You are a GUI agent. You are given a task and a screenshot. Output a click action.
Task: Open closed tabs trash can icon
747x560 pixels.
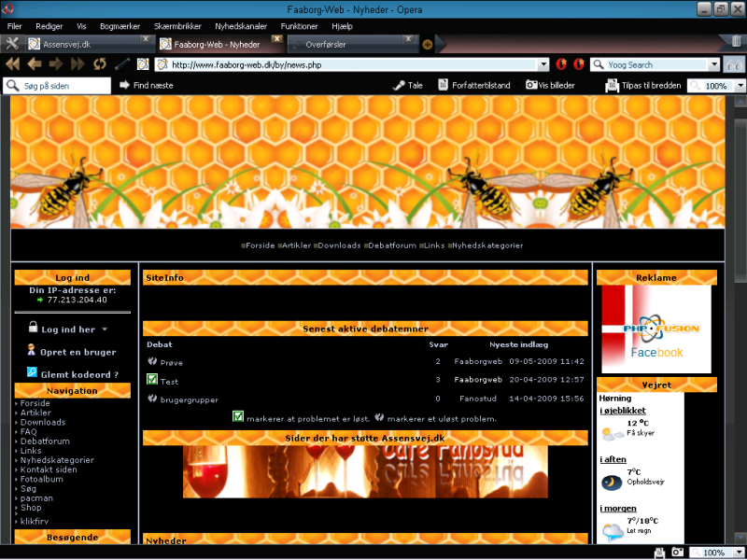pos(737,43)
